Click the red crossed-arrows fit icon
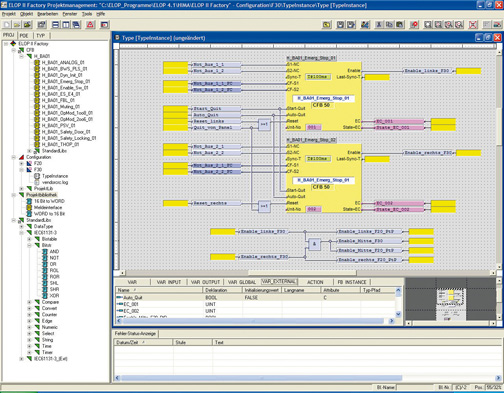 473,25
